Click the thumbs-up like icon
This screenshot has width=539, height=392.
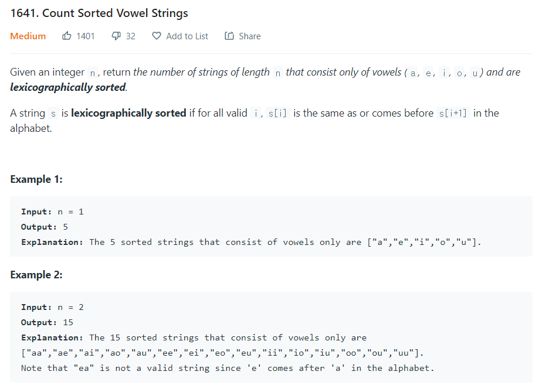[x=67, y=36]
